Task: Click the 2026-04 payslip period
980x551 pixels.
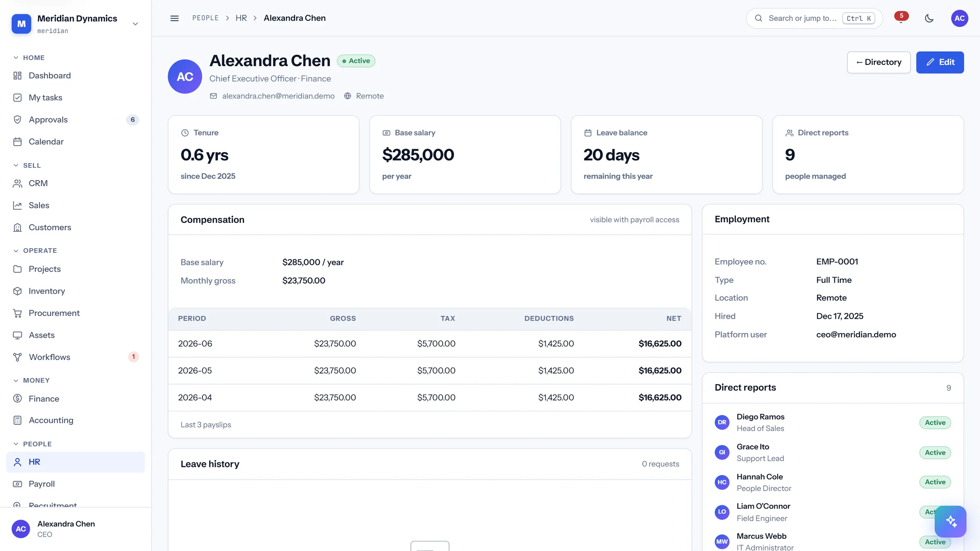Action: tap(195, 398)
